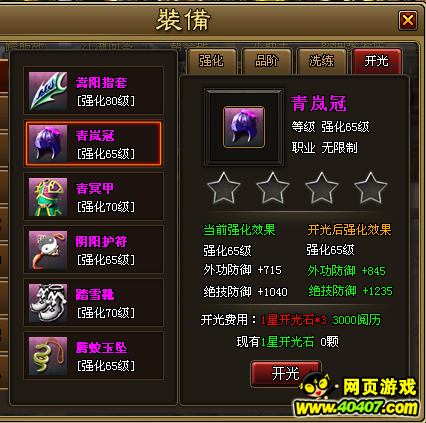Choose the 阴阳护符 yin-yang talisman icon

(48, 250)
